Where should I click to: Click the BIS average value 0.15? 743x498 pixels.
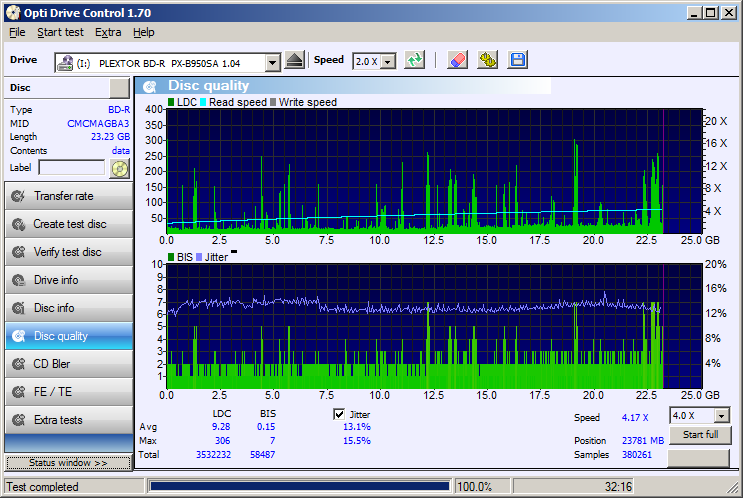tap(266, 427)
